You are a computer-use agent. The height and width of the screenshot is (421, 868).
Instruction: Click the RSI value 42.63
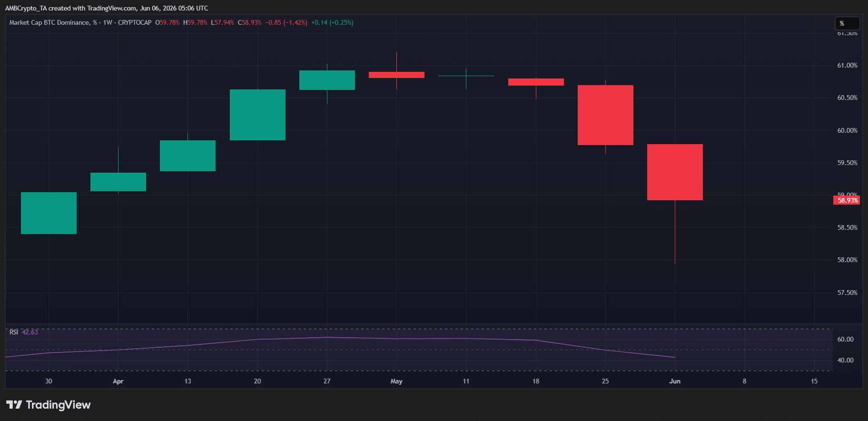click(x=30, y=332)
